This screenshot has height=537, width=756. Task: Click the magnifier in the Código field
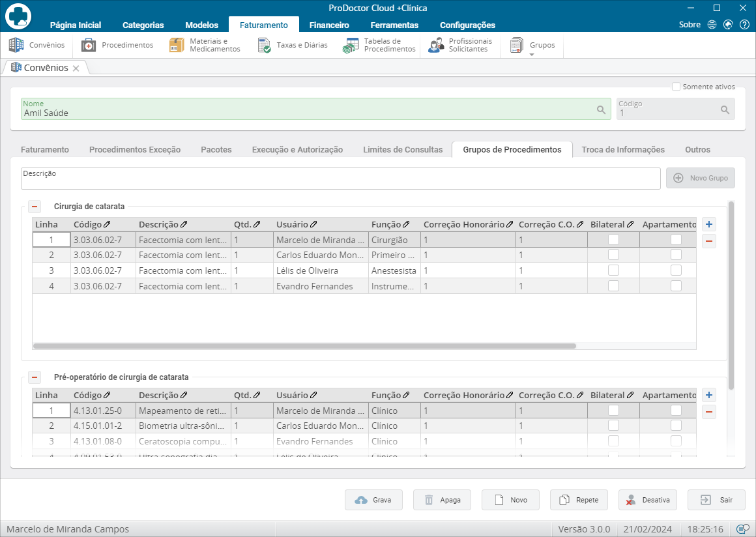click(725, 109)
